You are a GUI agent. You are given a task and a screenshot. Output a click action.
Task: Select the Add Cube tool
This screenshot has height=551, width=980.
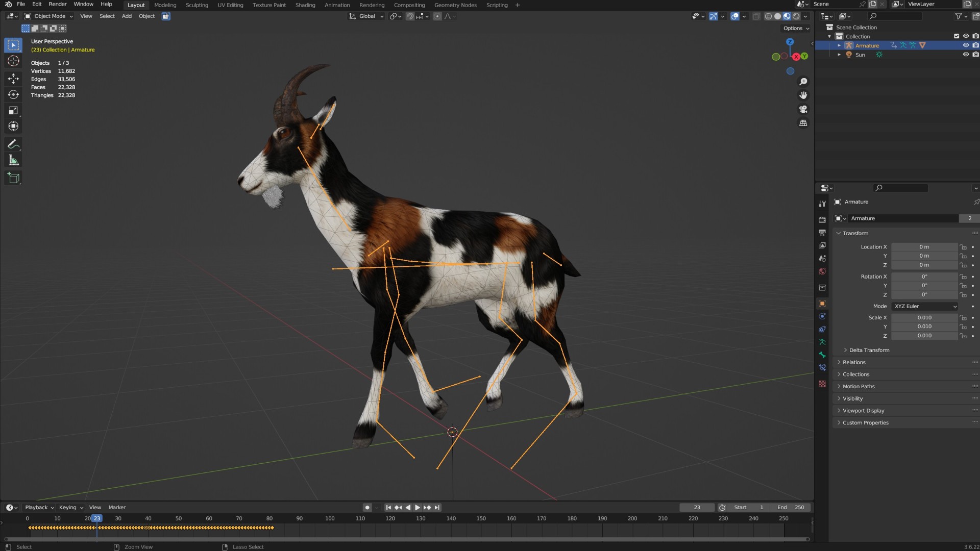13,178
